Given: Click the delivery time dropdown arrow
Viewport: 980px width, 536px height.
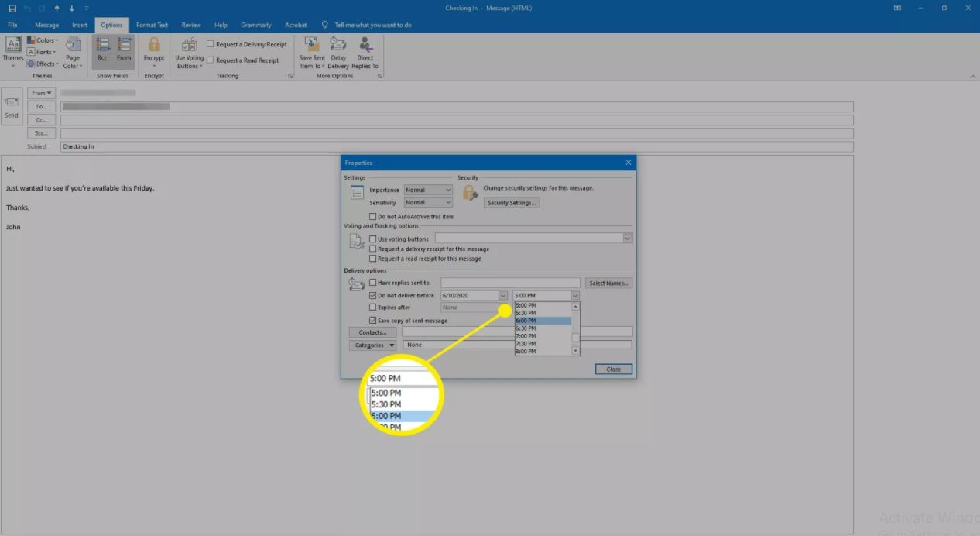Looking at the screenshot, I should [575, 296].
